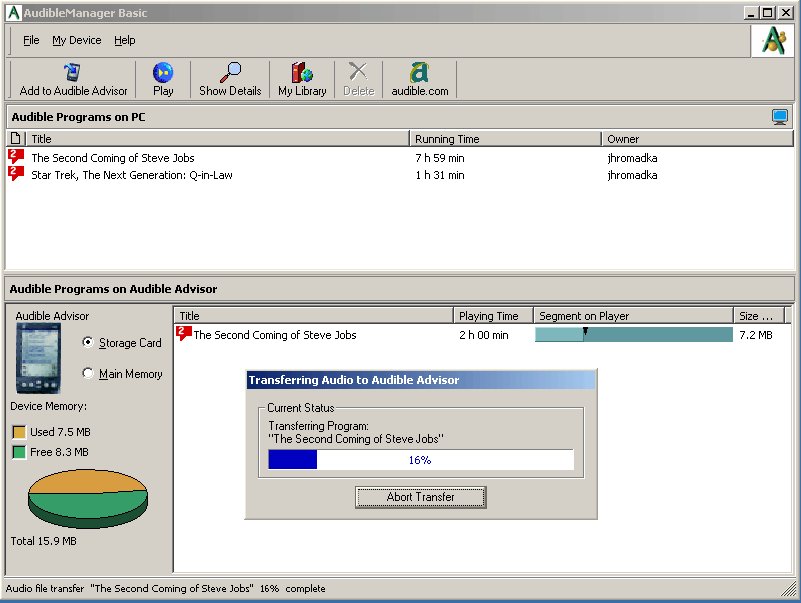Minimize the AudibleManager window
The height and width of the screenshot is (603, 801).
pos(751,13)
